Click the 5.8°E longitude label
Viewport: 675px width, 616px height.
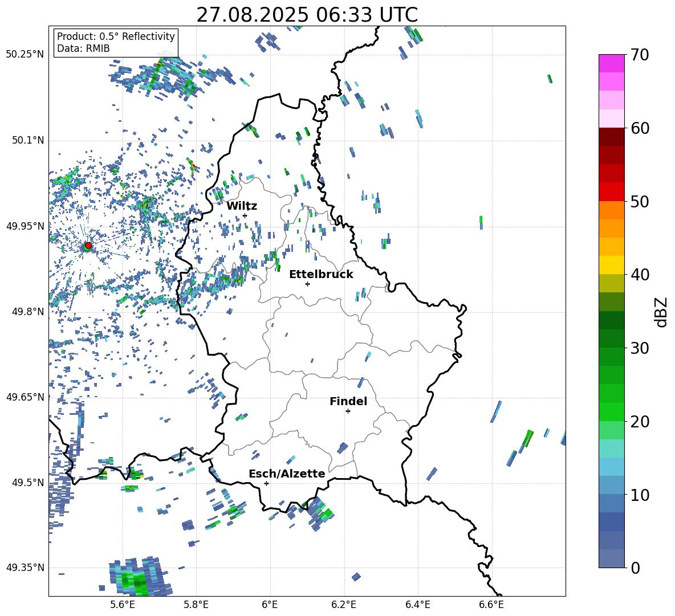pyautogui.click(x=196, y=605)
